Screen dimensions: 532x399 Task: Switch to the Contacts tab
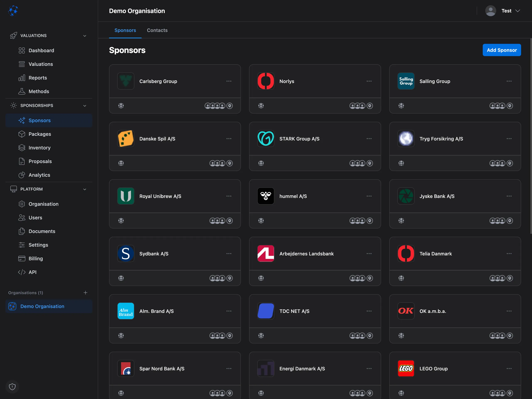[157, 30]
